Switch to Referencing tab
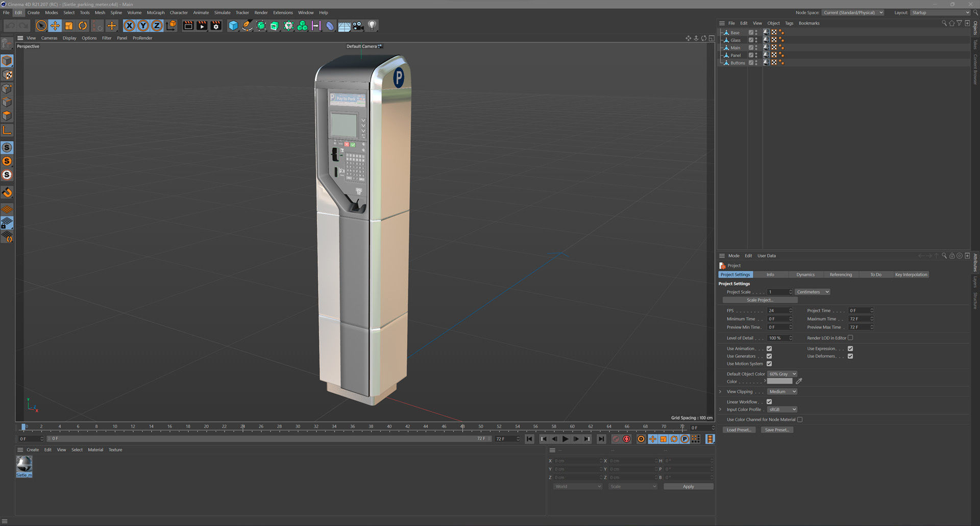The height and width of the screenshot is (526, 980). tap(841, 274)
